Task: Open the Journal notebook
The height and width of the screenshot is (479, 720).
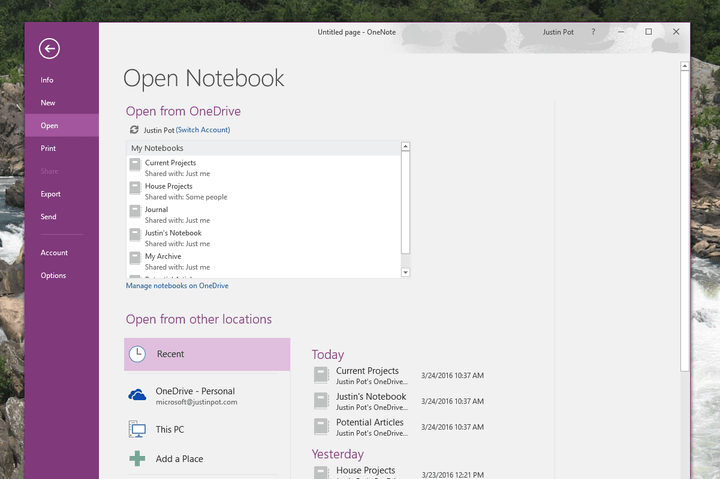Action: [264, 214]
